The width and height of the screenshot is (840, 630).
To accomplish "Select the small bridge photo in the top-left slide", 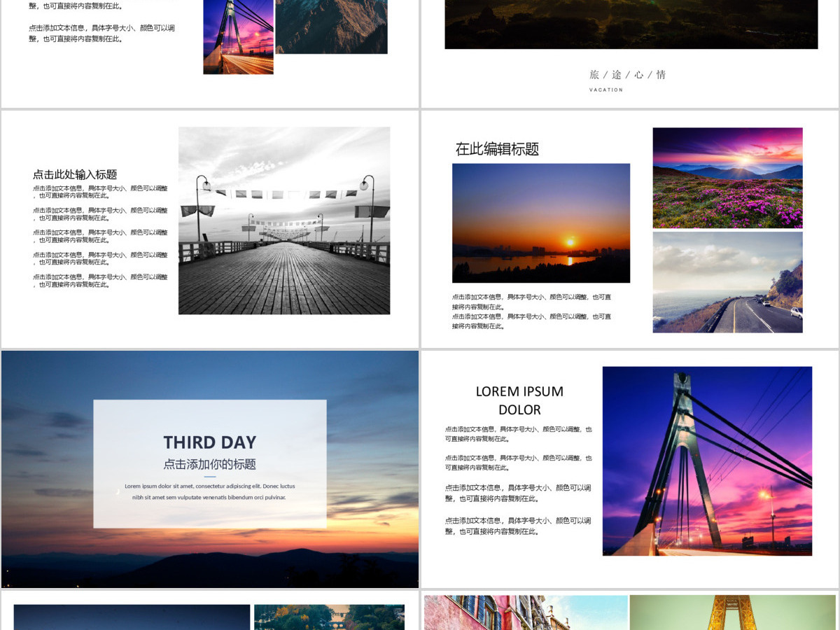I will point(239,36).
